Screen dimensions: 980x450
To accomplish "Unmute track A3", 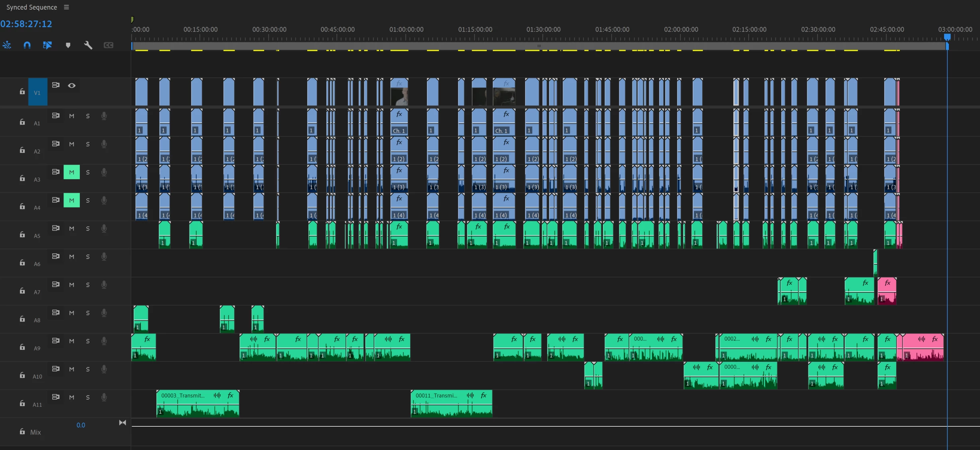I will tap(72, 172).
